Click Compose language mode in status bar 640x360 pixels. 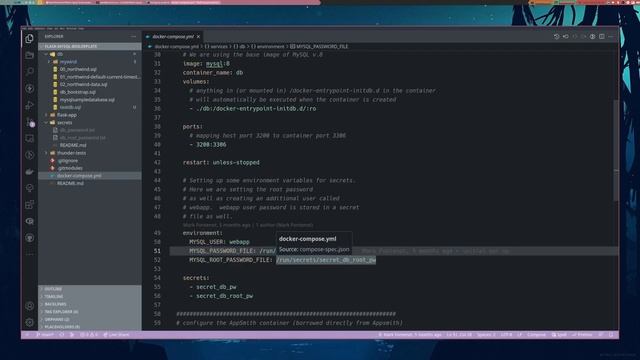coord(536,335)
